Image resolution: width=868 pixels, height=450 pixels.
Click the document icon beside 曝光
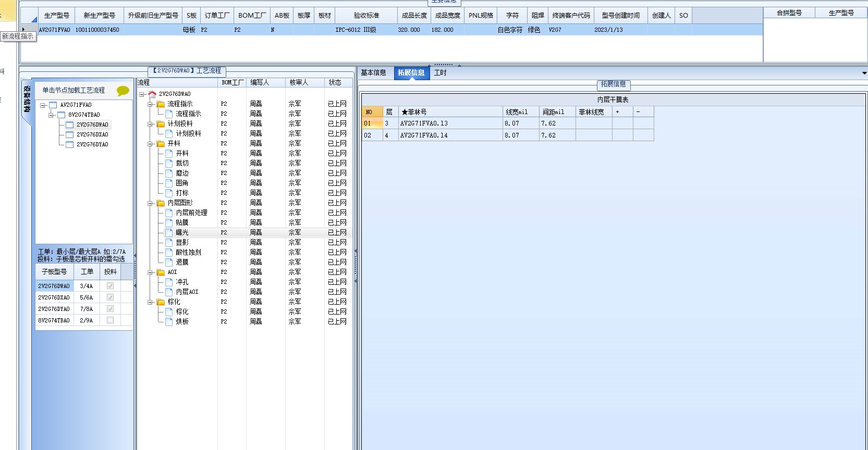[x=169, y=233]
